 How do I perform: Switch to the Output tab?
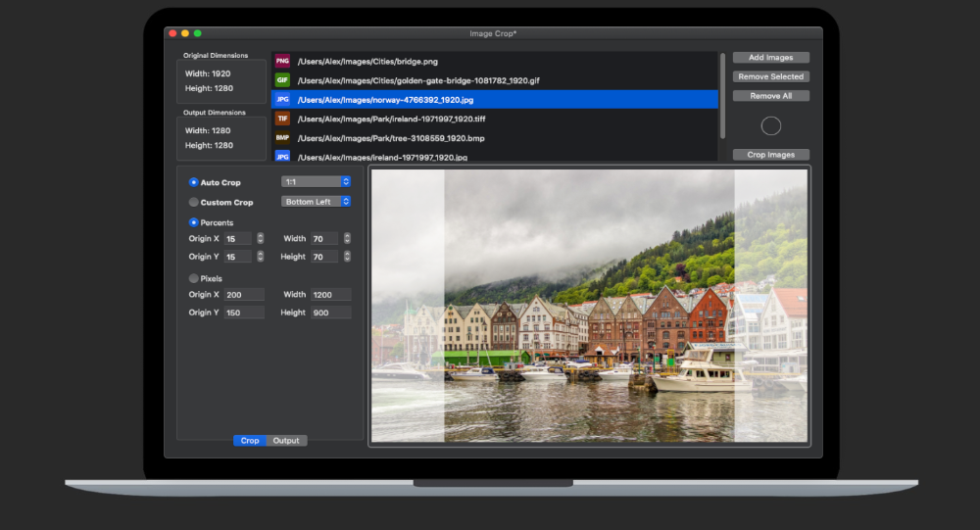286,441
